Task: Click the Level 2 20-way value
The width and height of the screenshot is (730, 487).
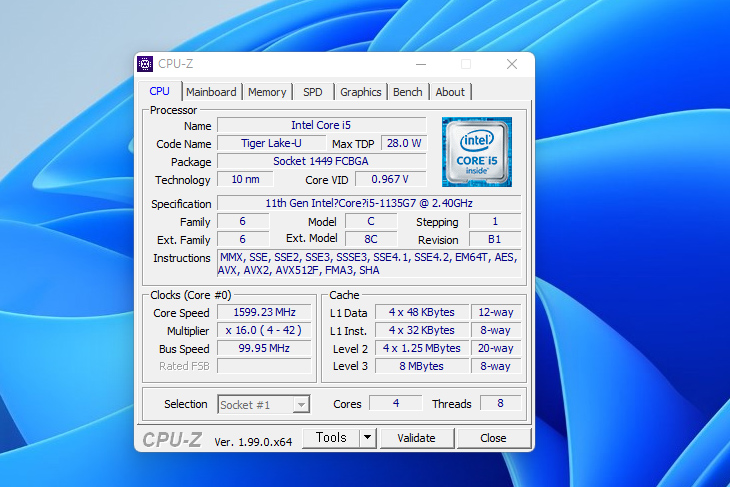Action: coord(496,348)
